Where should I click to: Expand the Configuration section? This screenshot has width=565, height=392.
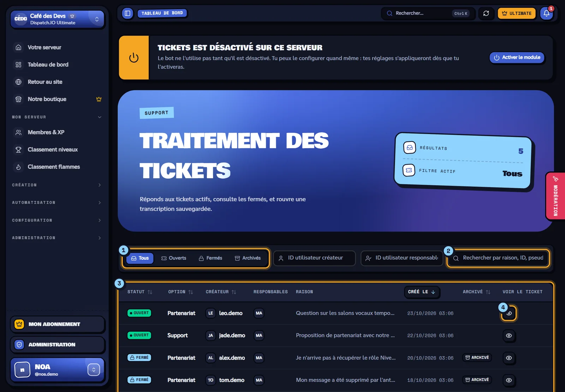point(57,220)
